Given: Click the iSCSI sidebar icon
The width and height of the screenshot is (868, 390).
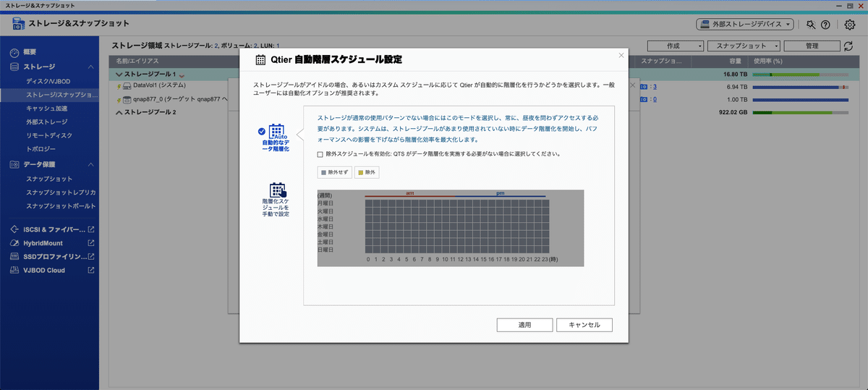Looking at the screenshot, I should pos(14,229).
